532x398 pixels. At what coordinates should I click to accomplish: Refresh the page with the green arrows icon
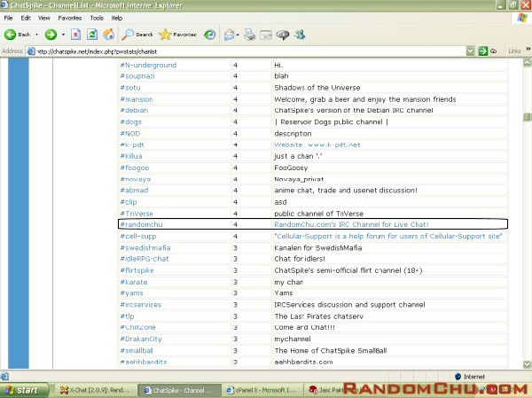92,35
